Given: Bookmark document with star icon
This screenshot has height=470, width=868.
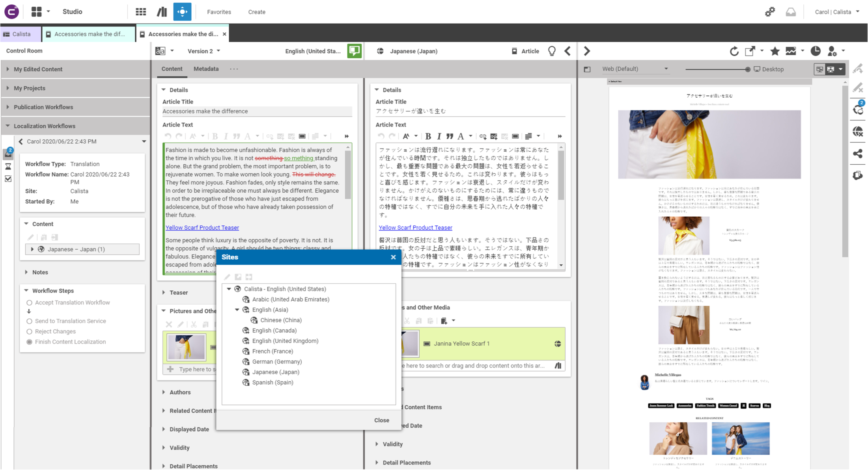Looking at the screenshot, I should (x=775, y=51).
